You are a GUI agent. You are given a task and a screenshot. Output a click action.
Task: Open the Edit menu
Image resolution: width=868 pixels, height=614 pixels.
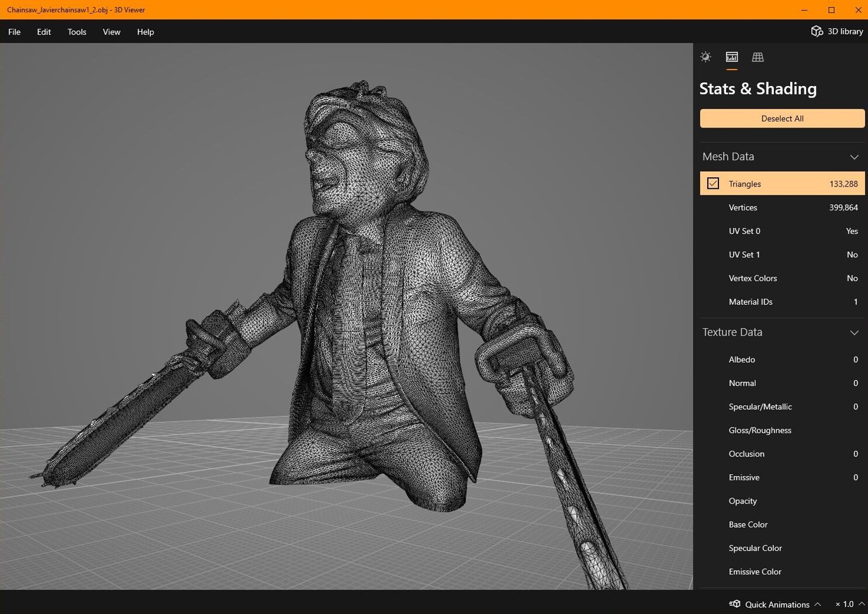pos(44,32)
